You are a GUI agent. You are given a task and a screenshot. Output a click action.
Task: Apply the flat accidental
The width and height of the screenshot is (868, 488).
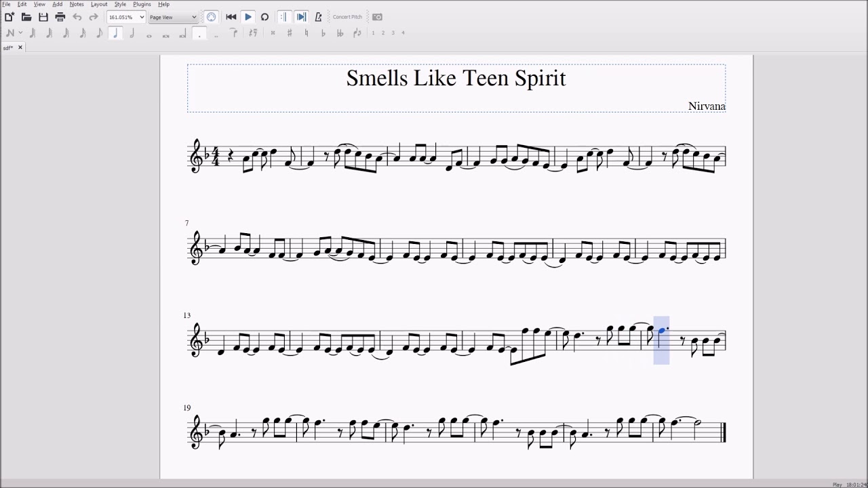click(x=323, y=33)
